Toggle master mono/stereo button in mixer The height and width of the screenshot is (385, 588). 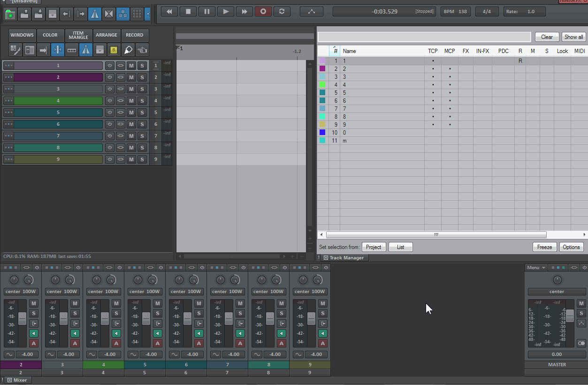point(581,343)
